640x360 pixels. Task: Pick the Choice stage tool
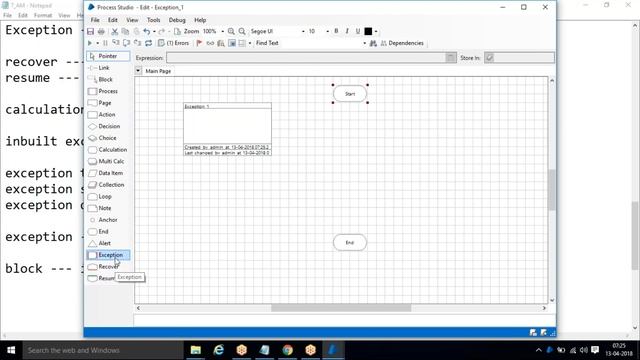[x=108, y=138]
